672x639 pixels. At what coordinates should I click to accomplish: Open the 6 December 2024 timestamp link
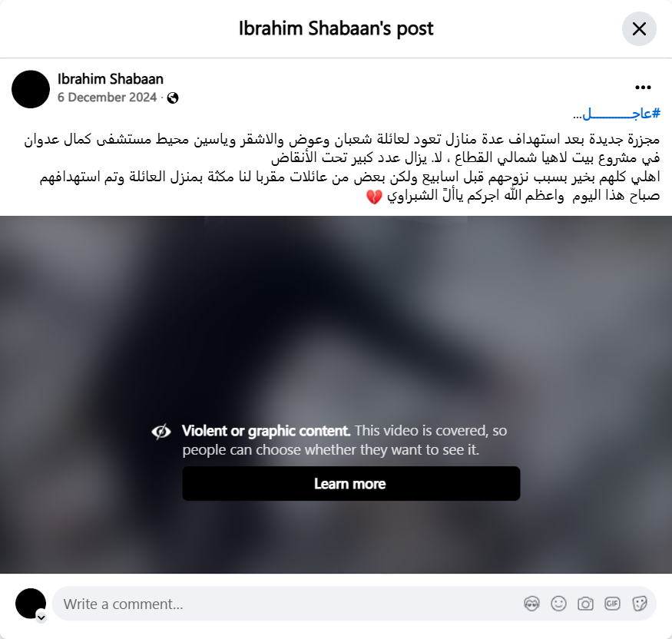click(x=108, y=98)
